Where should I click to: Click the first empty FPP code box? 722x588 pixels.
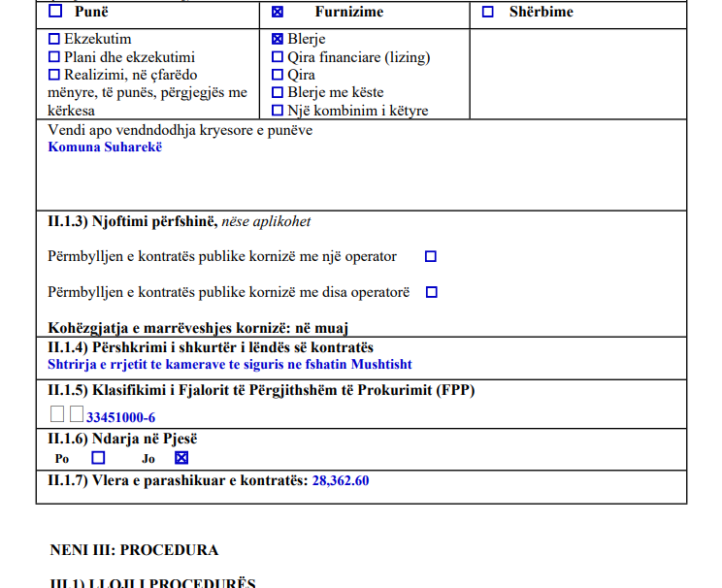[57, 413]
